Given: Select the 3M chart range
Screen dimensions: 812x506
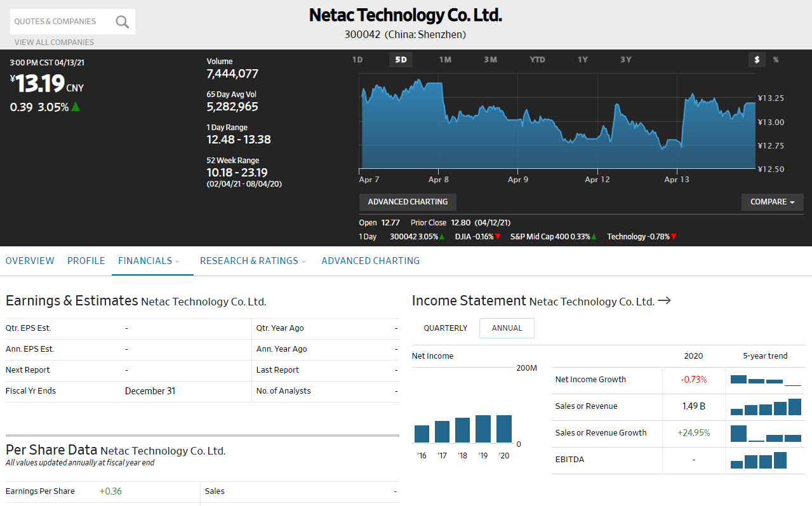Looking at the screenshot, I should click(x=490, y=60).
